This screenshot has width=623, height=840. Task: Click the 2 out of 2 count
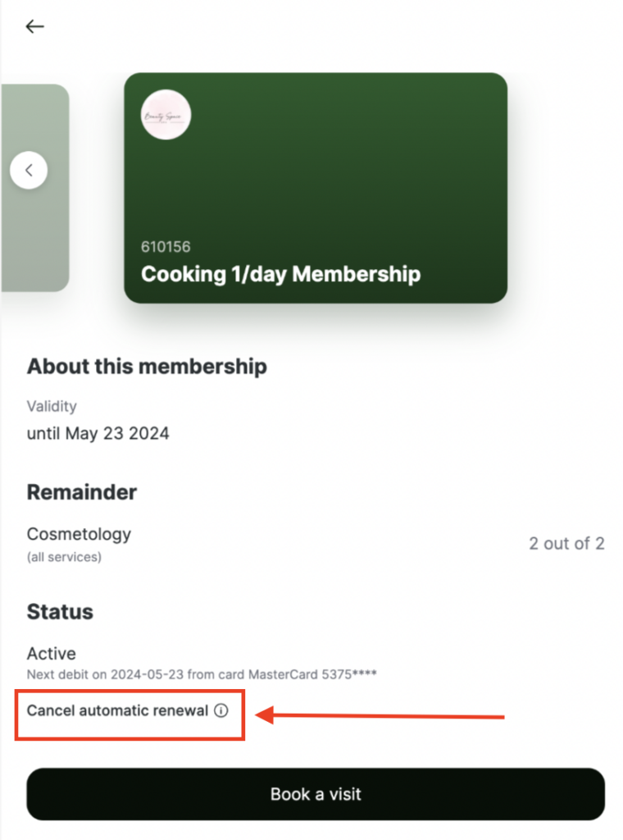coord(566,543)
